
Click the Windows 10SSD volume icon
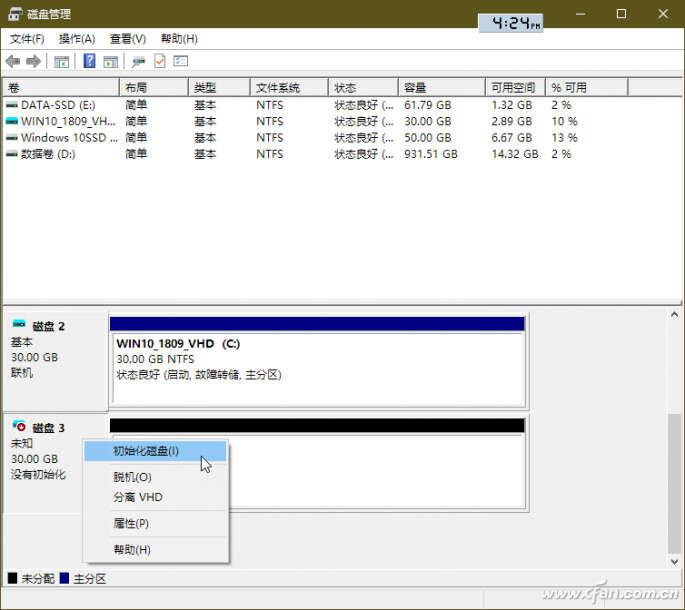12,138
